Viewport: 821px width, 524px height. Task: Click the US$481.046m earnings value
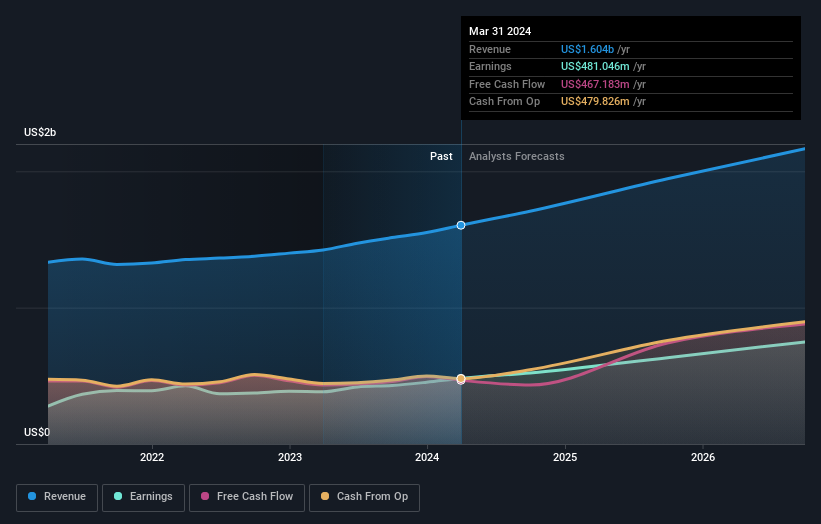595,66
